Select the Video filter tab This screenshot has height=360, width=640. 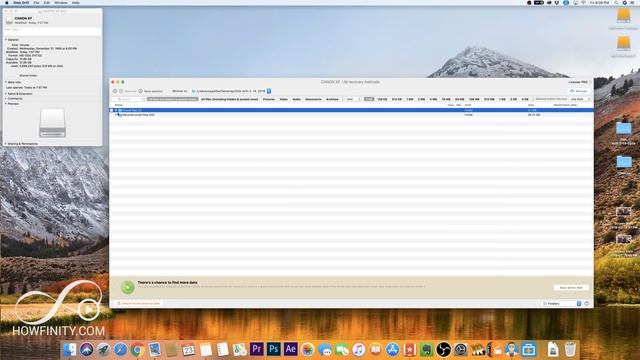click(283, 99)
